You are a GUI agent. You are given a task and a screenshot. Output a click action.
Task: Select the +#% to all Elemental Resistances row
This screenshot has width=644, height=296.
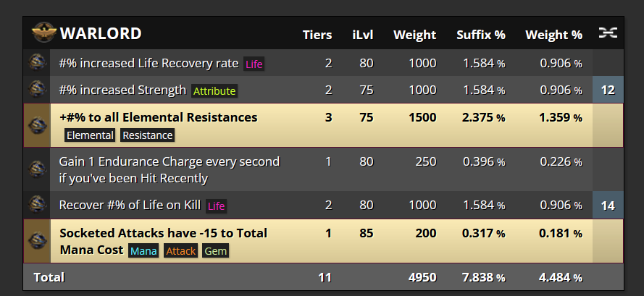pos(323,125)
